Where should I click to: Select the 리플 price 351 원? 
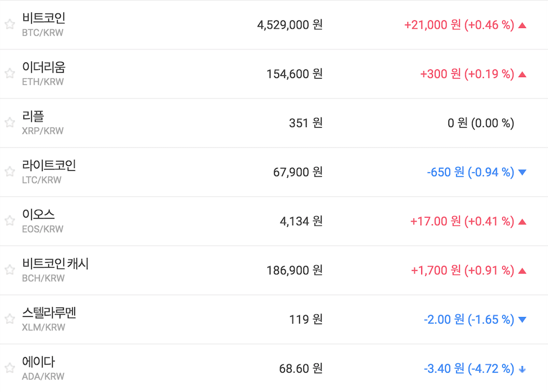[x=305, y=123]
